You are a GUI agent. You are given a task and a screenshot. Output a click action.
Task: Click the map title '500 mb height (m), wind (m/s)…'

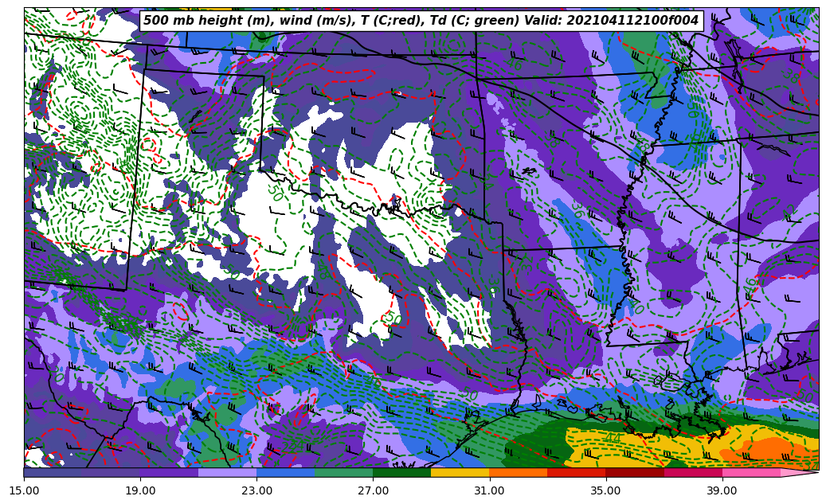click(421, 21)
